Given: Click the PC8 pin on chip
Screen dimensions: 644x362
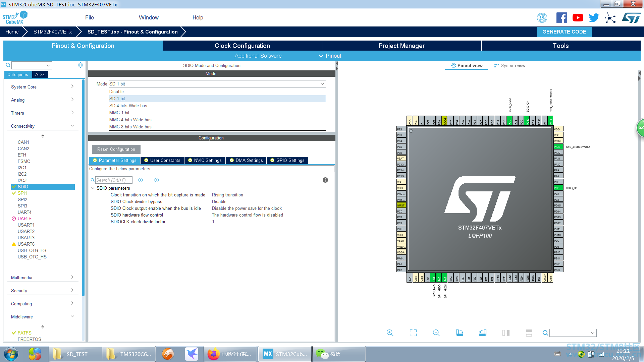Looking at the screenshot, I should [x=558, y=188].
